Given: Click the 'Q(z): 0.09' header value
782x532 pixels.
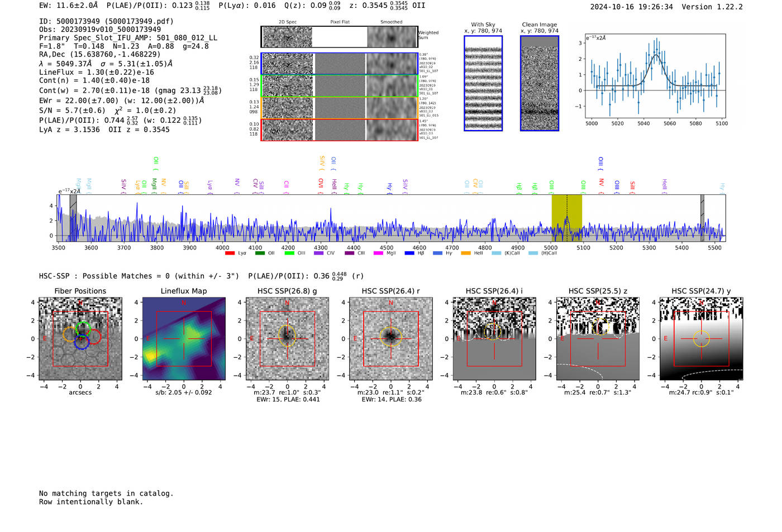Looking at the screenshot, I should click(x=313, y=6).
